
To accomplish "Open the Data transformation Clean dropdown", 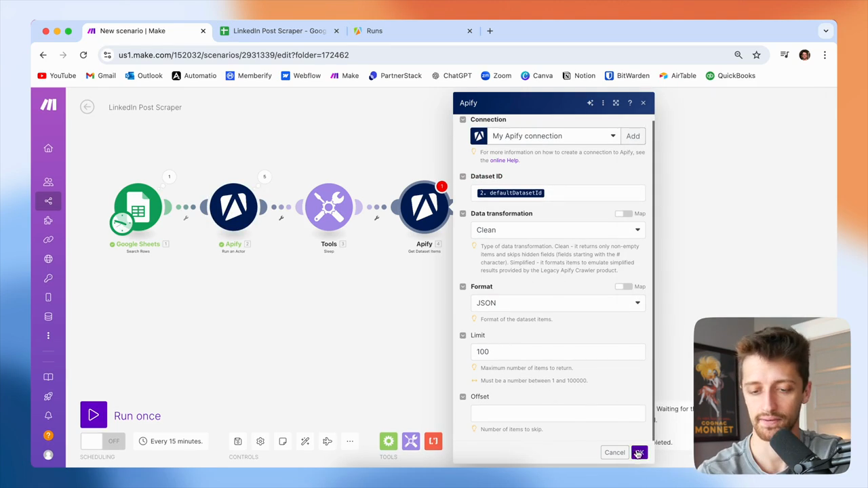I will [x=558, y=230].
